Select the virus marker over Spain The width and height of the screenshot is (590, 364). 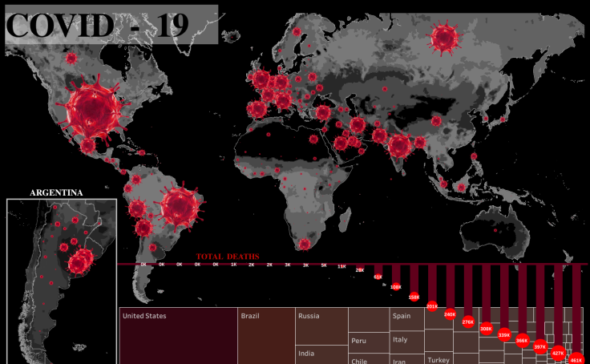pyautogui.click(x=257, y=110)
